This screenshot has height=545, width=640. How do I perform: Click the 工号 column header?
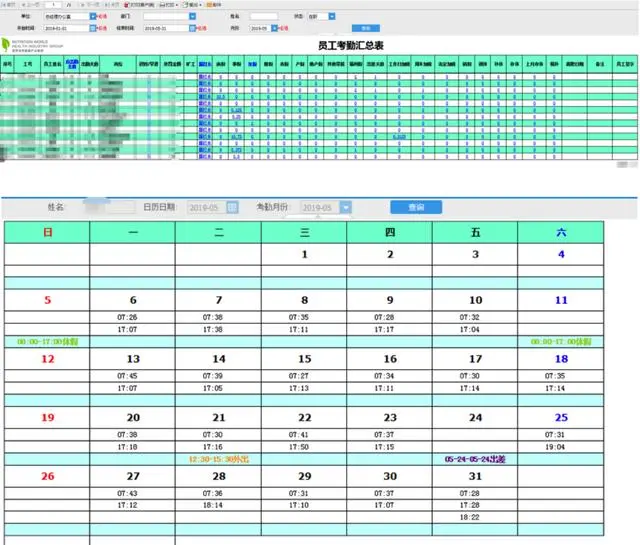[28, 64]
